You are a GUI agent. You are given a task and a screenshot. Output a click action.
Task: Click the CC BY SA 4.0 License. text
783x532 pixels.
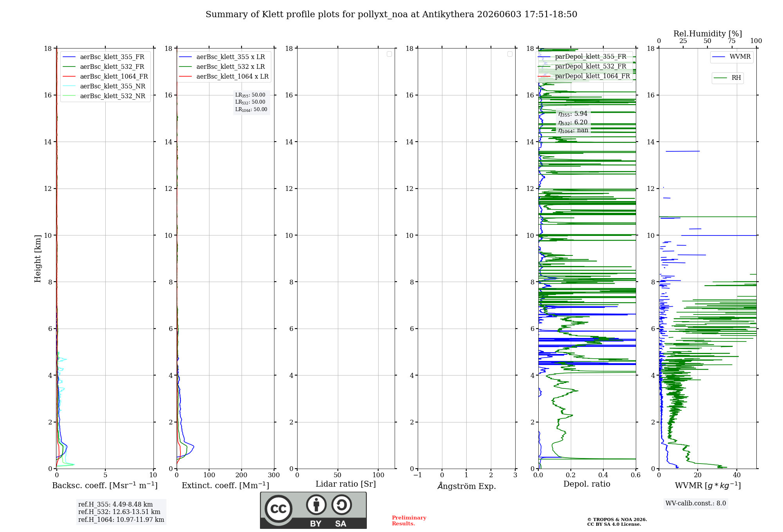pyautogui.click(x=614, y=524)
